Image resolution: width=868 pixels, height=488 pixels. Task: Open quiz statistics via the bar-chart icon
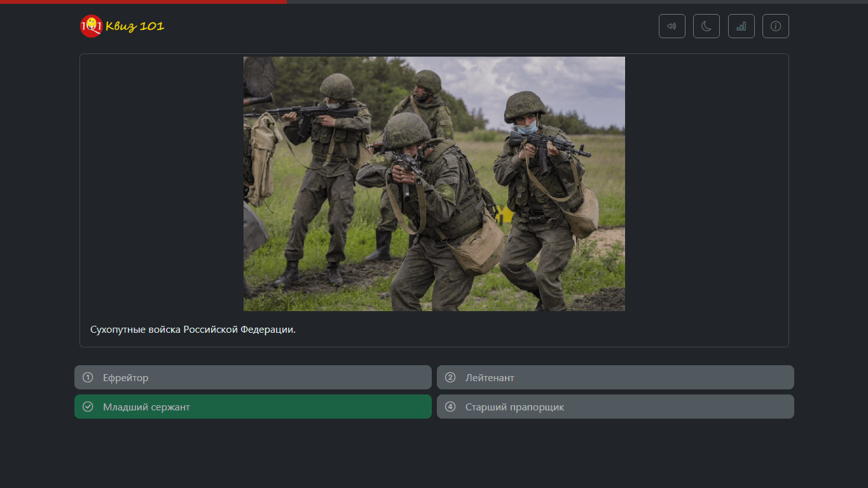741,25
